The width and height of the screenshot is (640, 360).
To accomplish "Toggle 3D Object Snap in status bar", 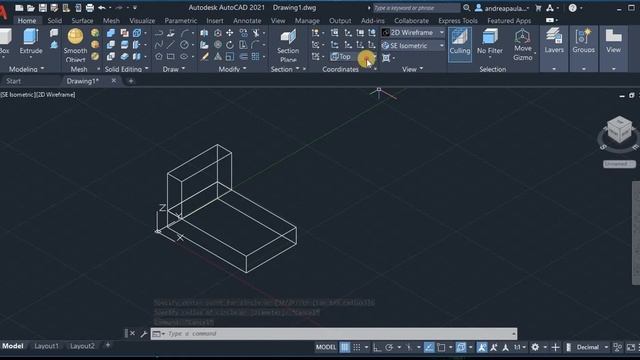I will coord(461,347).
